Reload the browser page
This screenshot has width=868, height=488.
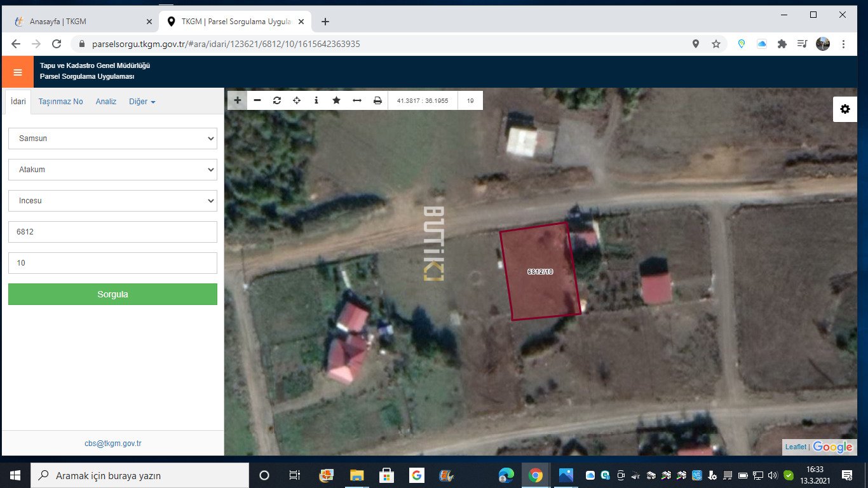(x=57, y=44)
